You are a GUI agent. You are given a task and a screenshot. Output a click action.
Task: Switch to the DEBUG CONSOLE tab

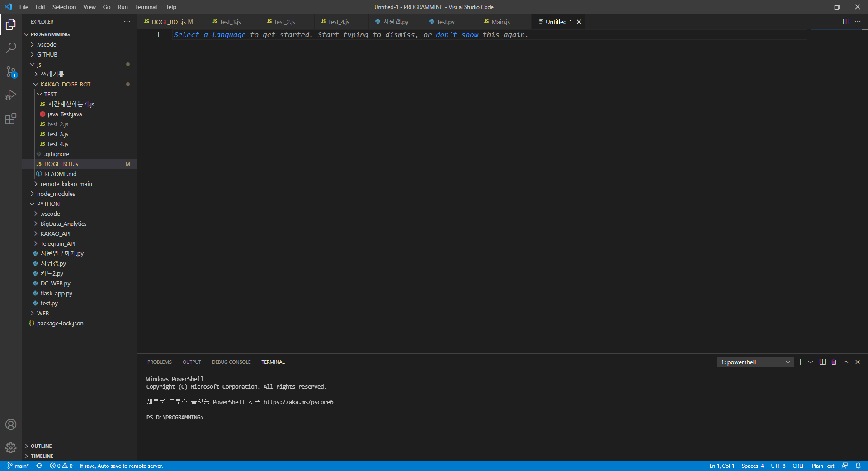point(231,362)
